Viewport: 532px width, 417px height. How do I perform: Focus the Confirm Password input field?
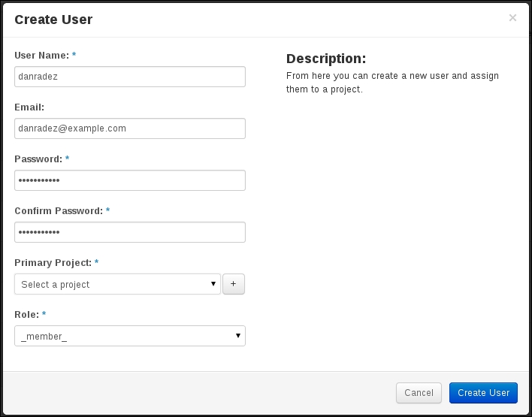[129, 232]
